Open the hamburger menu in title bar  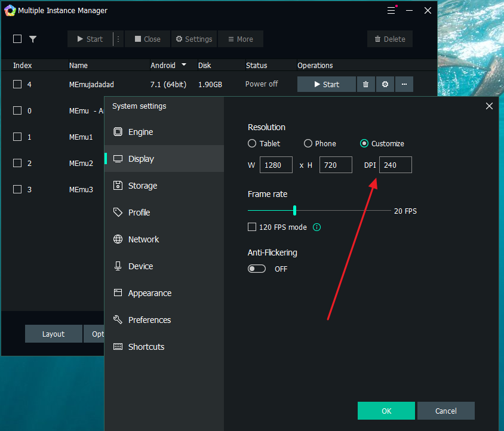pyautogui.click(x=391, y=10)
